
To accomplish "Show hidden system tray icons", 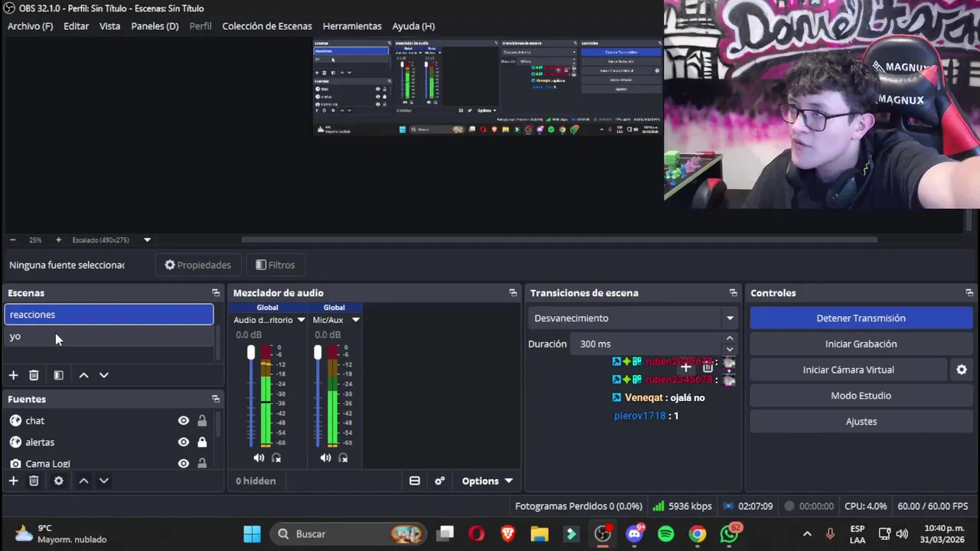I will coord(806,534).
